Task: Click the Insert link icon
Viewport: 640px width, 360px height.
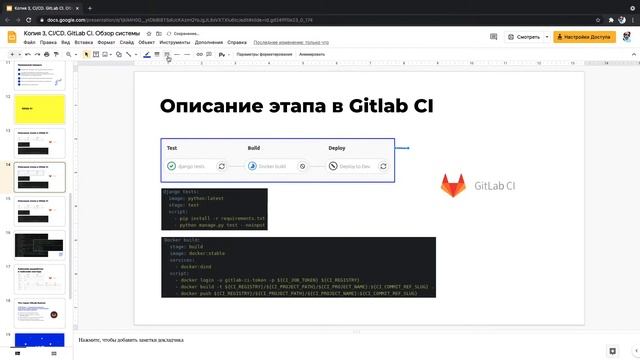Action: 199,54
